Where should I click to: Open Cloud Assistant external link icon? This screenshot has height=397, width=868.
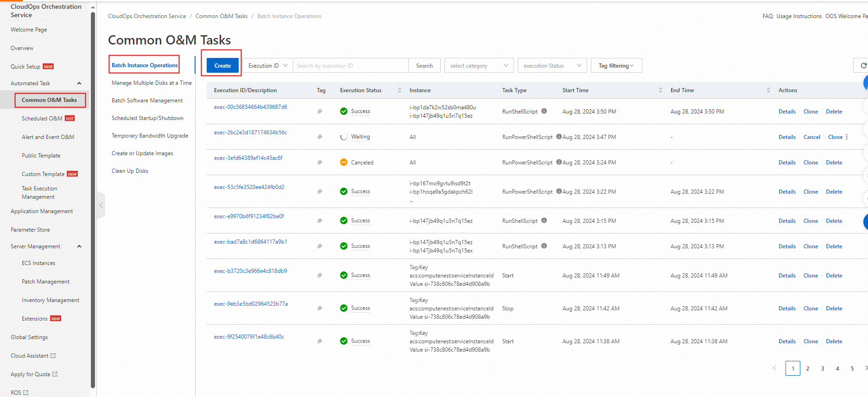click(53, 356)
